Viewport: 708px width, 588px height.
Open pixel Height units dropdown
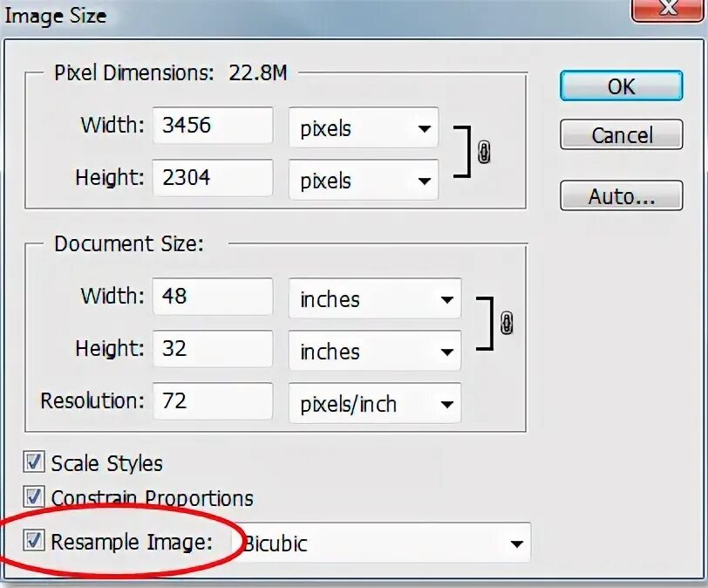coord(364,181)
